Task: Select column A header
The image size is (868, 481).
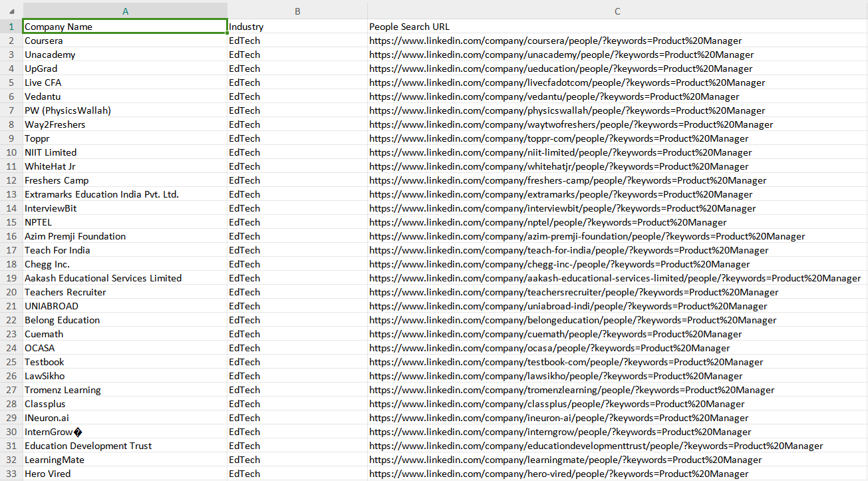Action: tap(125, 11)
